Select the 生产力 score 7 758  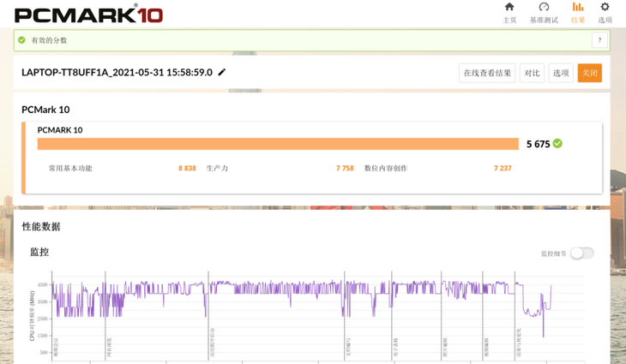(x=345, y=169)
